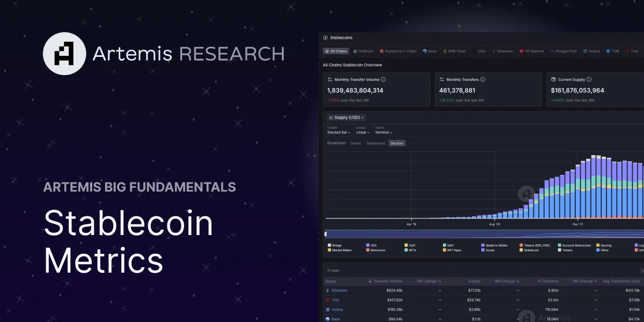Click the Ethereum icon in table row
This screenshot has width=644, height=322.
328,290
